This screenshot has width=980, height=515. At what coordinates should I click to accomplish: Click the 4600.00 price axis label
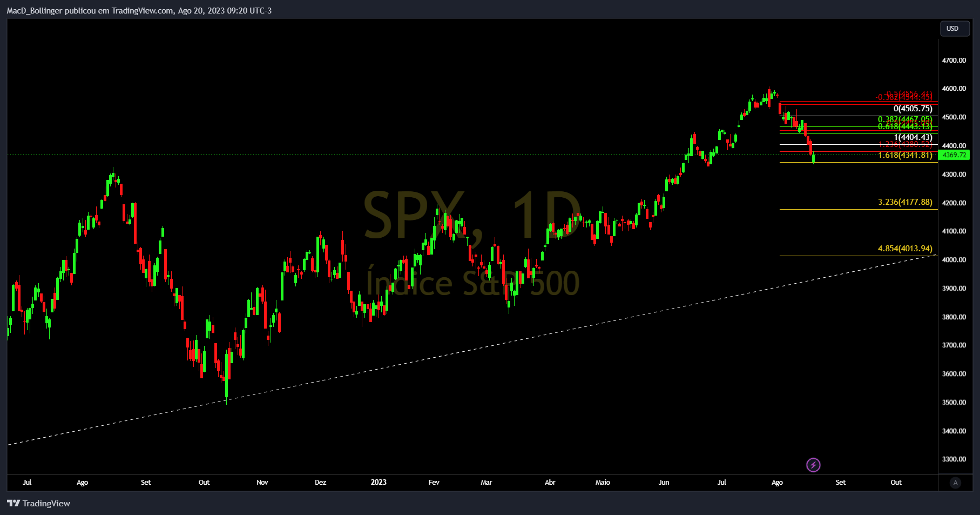pos(954,89)
